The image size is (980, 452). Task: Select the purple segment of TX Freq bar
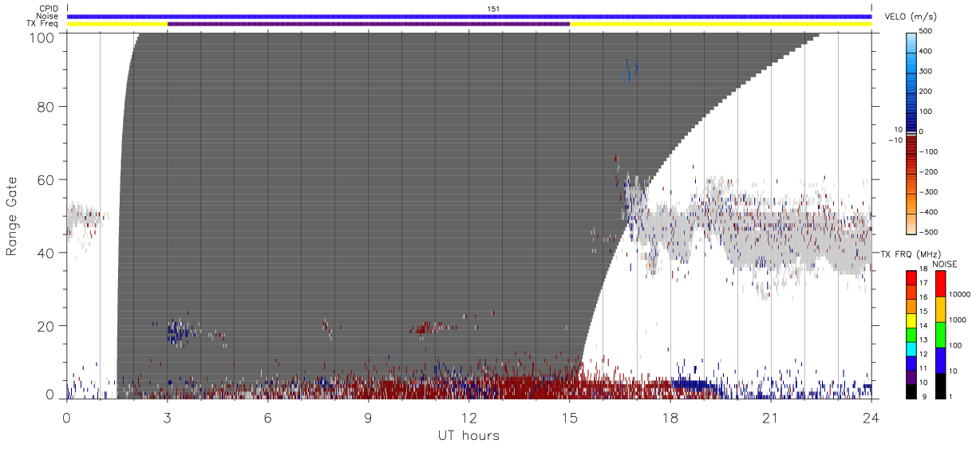click(x=369, y=24)
